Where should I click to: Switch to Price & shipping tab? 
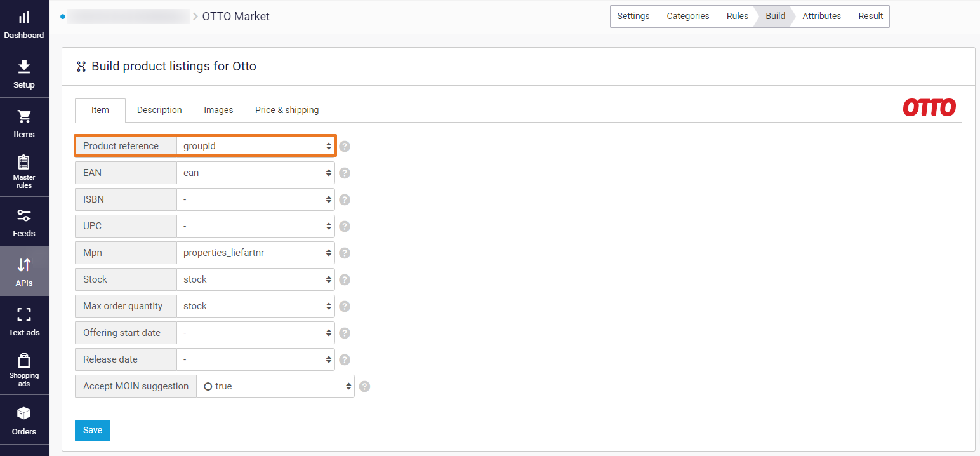tap(287, 110)
